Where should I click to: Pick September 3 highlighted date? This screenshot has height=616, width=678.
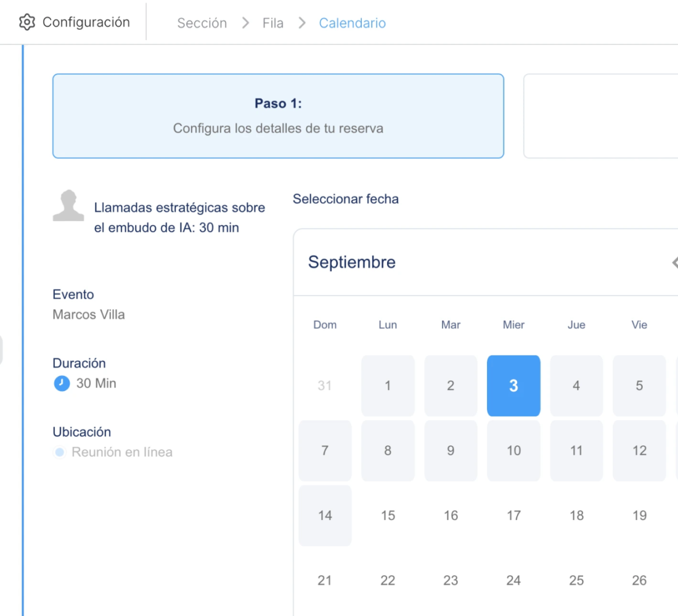[513, 386]
